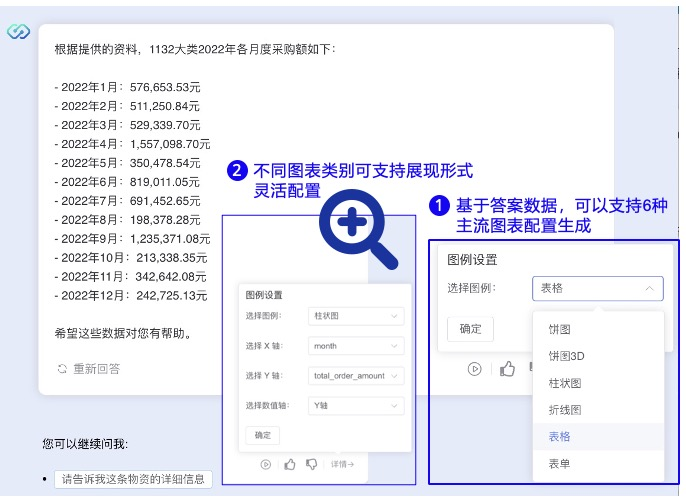Expand the 选择 X 轴 dropdown showing month
The width and height of the screenshot is (686, 502).
click(x=356, y=346)
